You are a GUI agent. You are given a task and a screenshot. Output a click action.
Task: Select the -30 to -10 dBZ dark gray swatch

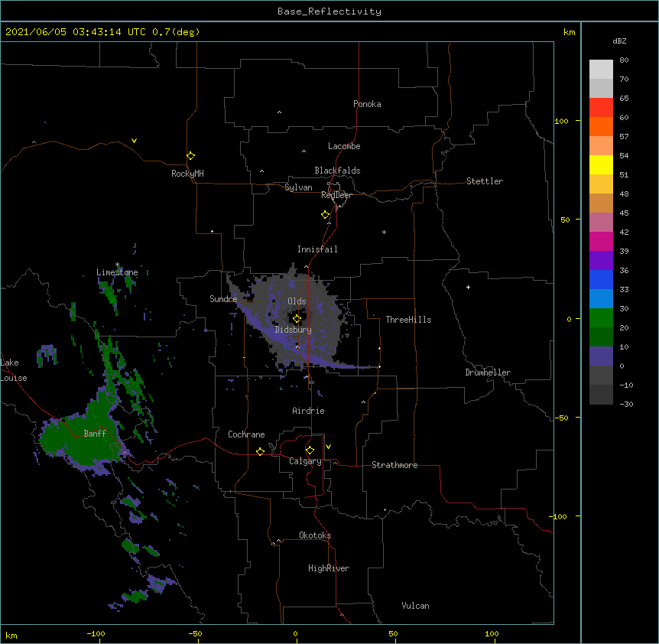(601, 395)
